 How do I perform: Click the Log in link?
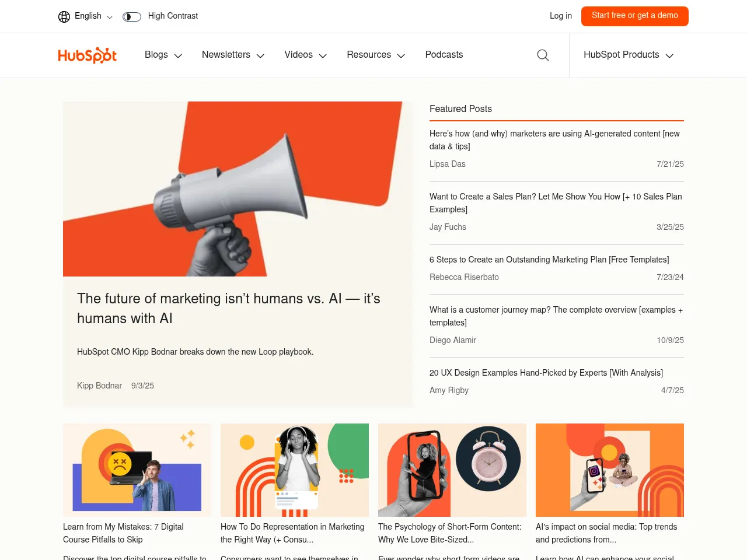click(x=560, y=16)
